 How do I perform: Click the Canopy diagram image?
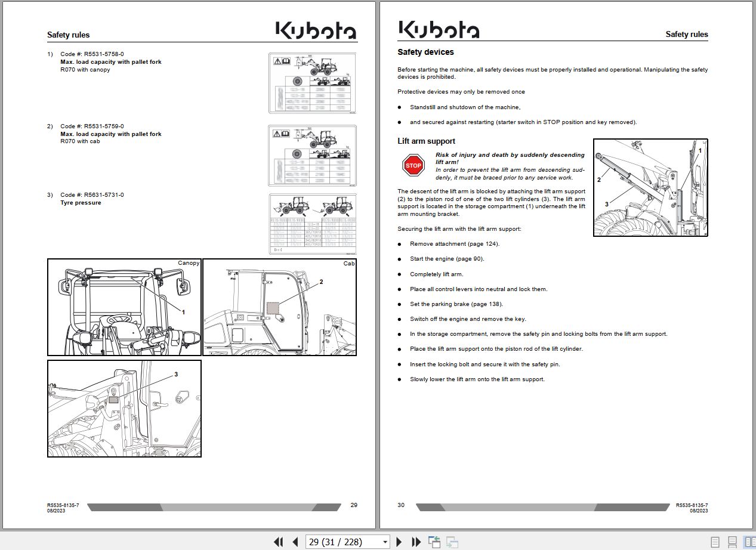pos(124,307)
